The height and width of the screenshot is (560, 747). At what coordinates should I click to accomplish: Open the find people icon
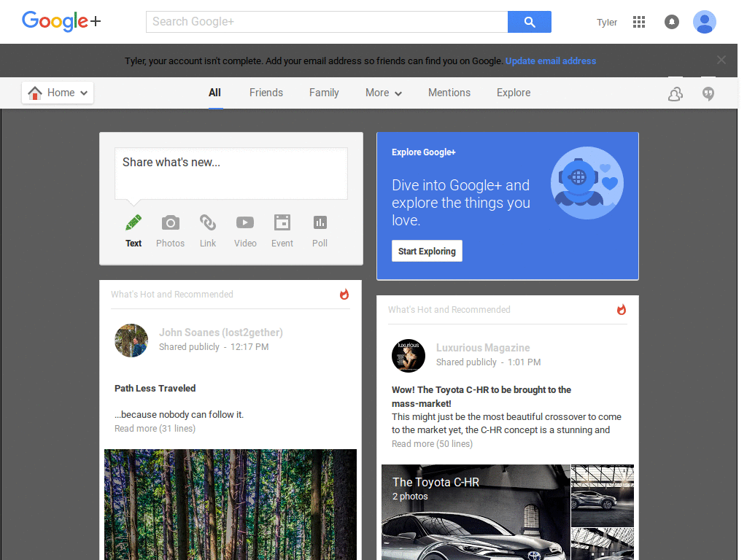point(675,94)
